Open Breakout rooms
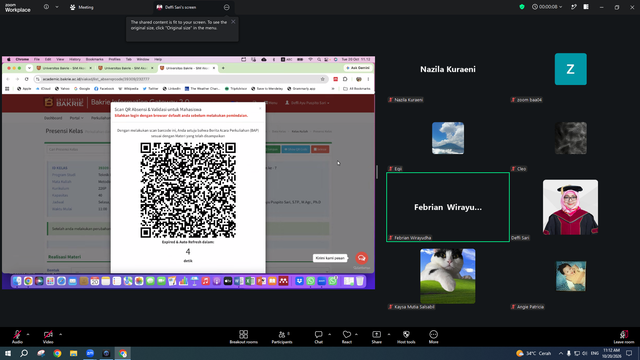Screen dimensions: 640x360 (244, 337)
